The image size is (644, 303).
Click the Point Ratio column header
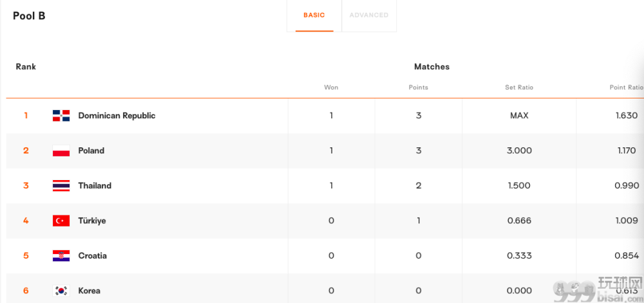627,87
